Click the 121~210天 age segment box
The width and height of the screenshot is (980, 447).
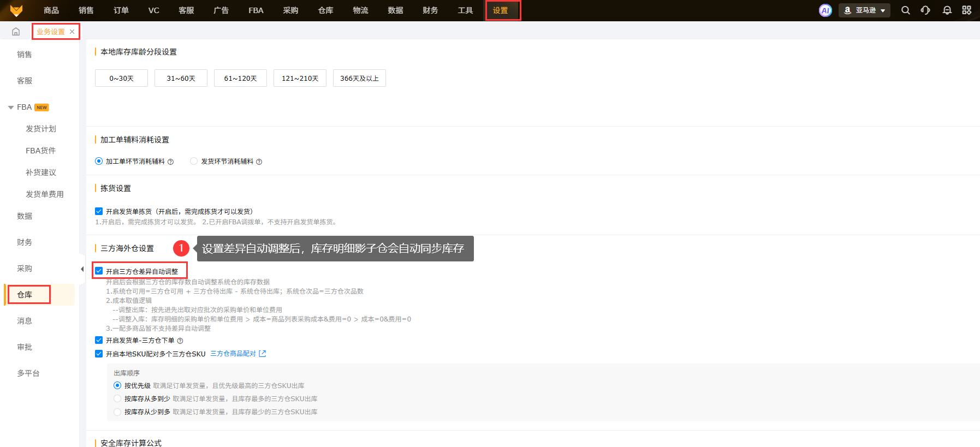click(300, 78)
